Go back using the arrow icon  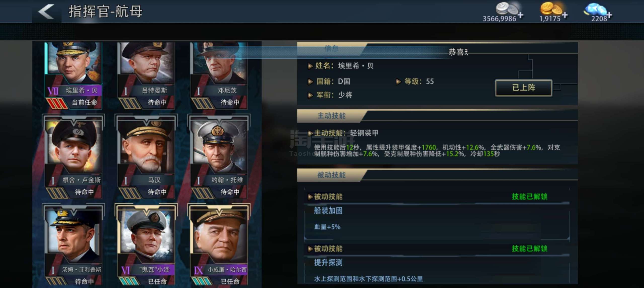coord(46,12)
